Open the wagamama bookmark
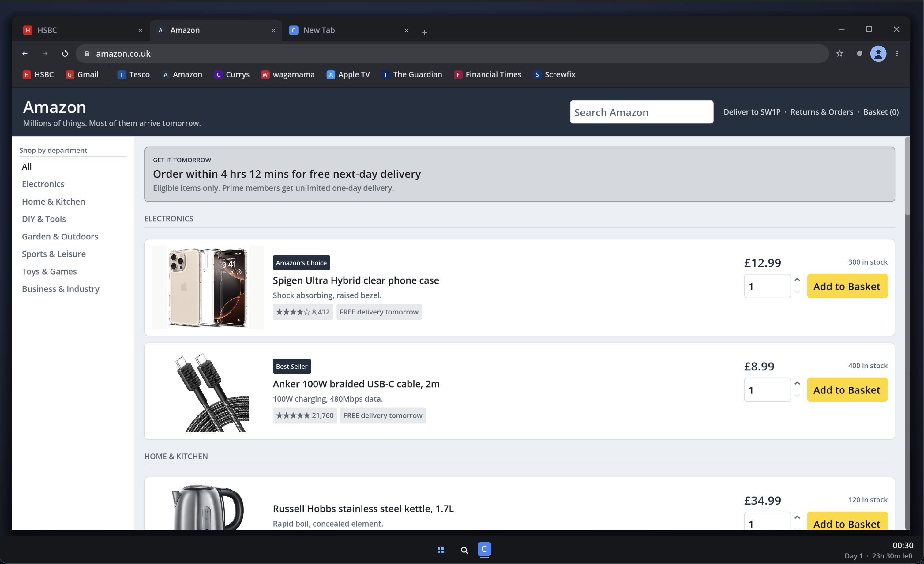This screenshot has height=564, width=924. (x=287, y=75)
